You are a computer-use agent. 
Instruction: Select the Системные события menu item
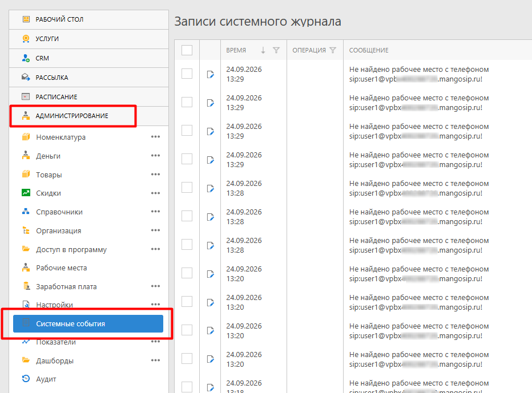click(88, 323)
